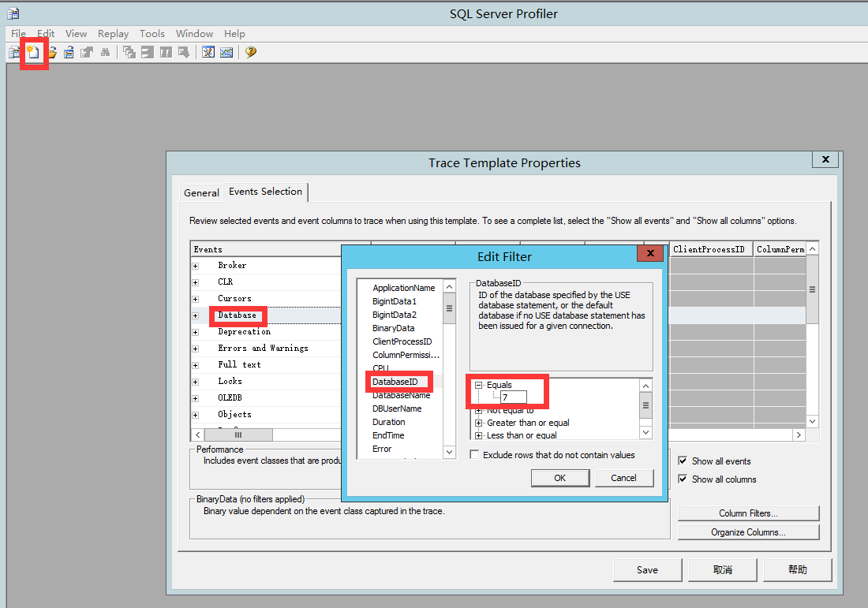Image resolution: width=868 pixels, height=608 pixels.
Task: Click the grayed auto-scroll arrow toolbar icon
Action: [184, 53]
